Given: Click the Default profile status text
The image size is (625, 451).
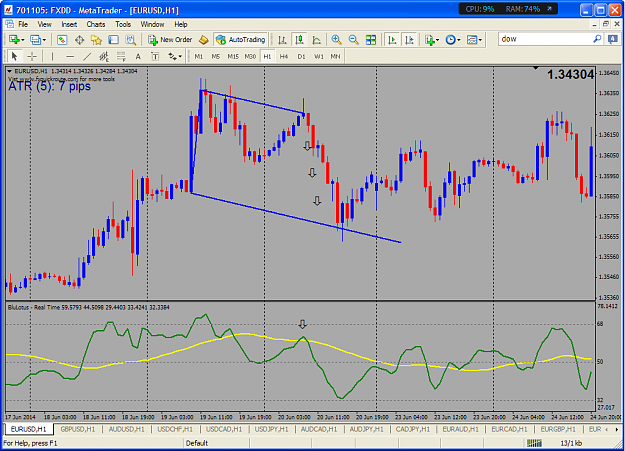Looking at the screenshot, I should pos(197,443).
